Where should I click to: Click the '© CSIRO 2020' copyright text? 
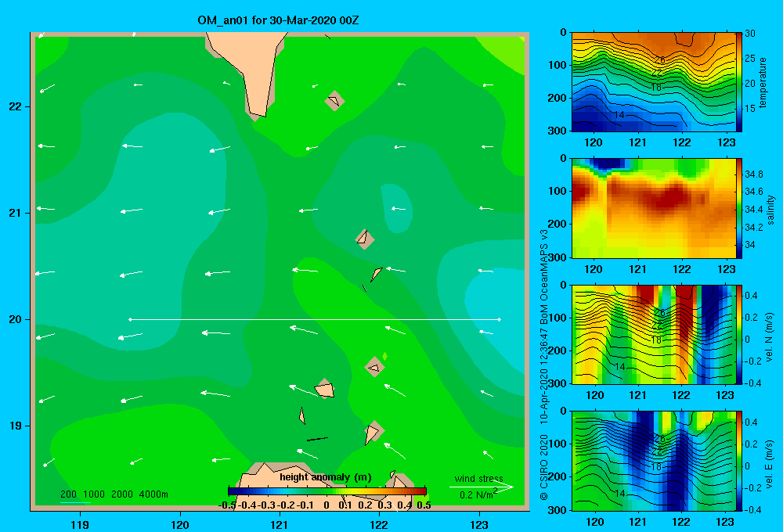pos(544,467)
